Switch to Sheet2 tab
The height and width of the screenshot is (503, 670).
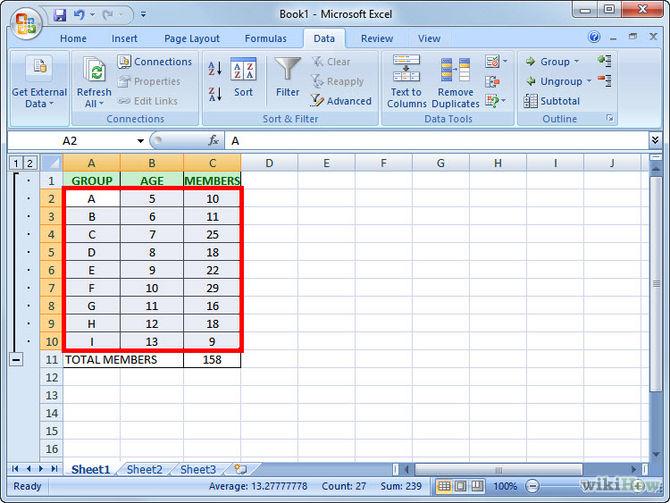tap(145, 470)
